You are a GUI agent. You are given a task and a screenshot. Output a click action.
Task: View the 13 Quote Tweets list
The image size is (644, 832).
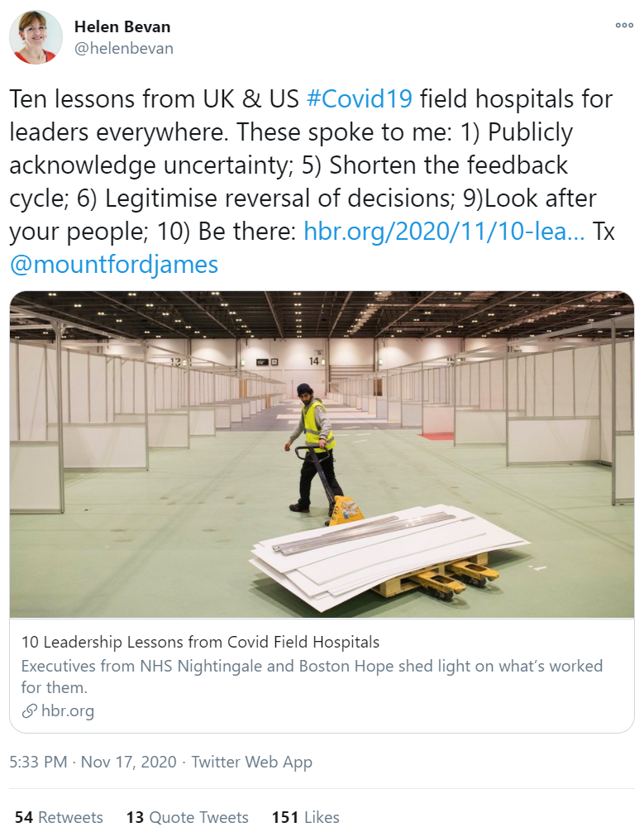tap(188, 817)
